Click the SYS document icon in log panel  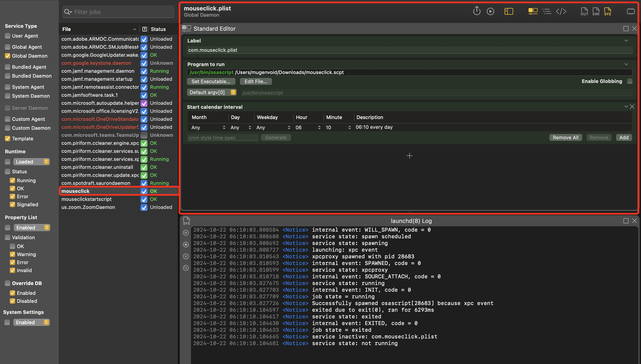[x=186, y=221]
